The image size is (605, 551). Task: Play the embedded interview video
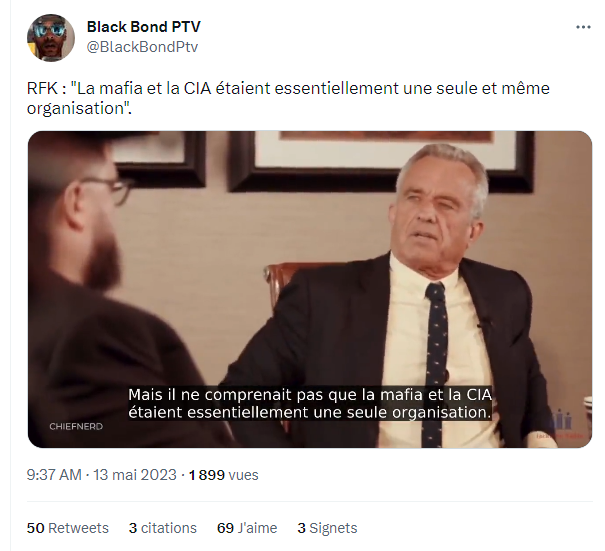[310, 289]
